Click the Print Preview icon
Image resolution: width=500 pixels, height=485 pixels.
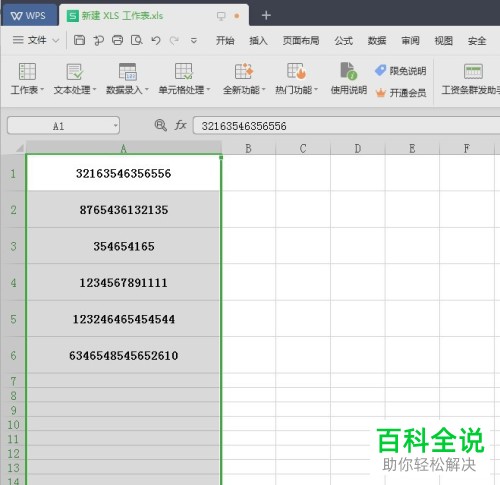137,40
